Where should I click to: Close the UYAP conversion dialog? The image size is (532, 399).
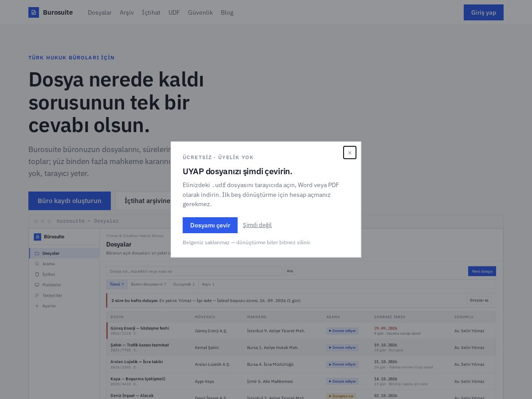(350, 153)
